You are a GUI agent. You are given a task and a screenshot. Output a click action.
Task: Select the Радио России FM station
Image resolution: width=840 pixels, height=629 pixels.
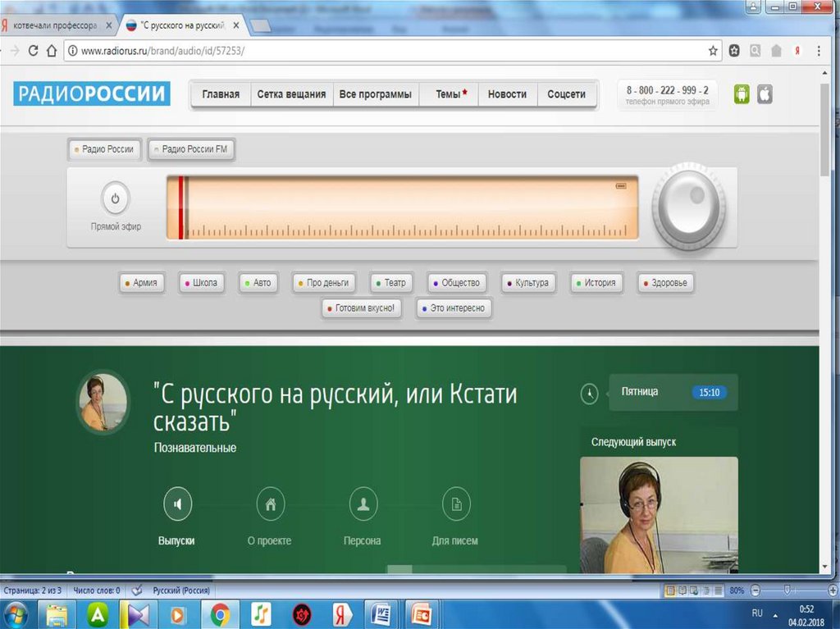coord(191,149)
